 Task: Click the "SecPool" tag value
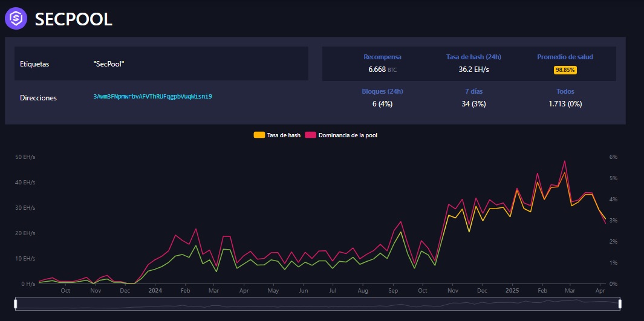pos(109,63)
